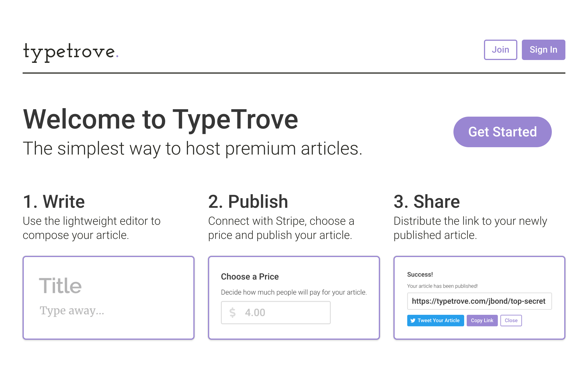588x368 pixels.
Task: Click the dollar sign icon
Action: 232,313
